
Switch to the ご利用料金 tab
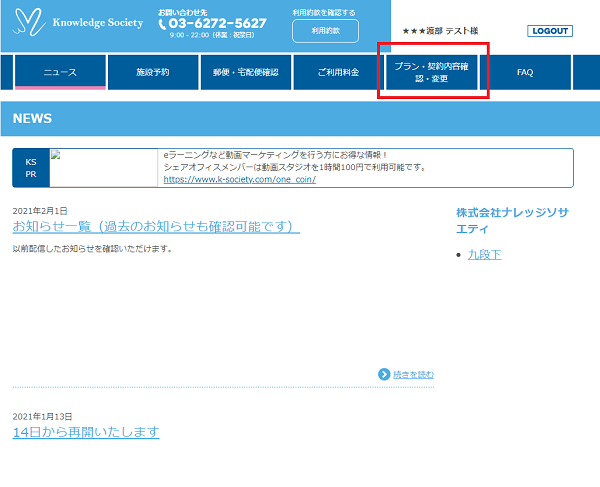pyautogui.click(x=338, y=72)
